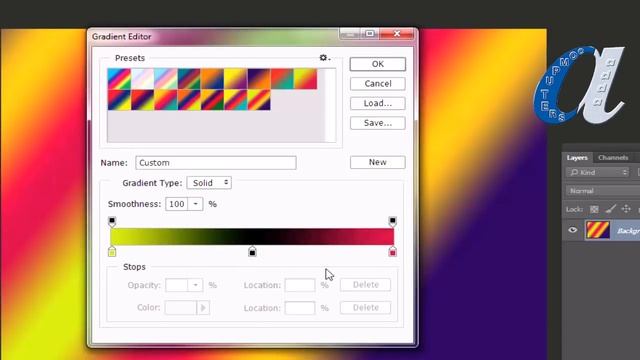Screen dimensions: 640x360
Task: Select the orange-navy-red-lime striped preset
Action: 189,100
